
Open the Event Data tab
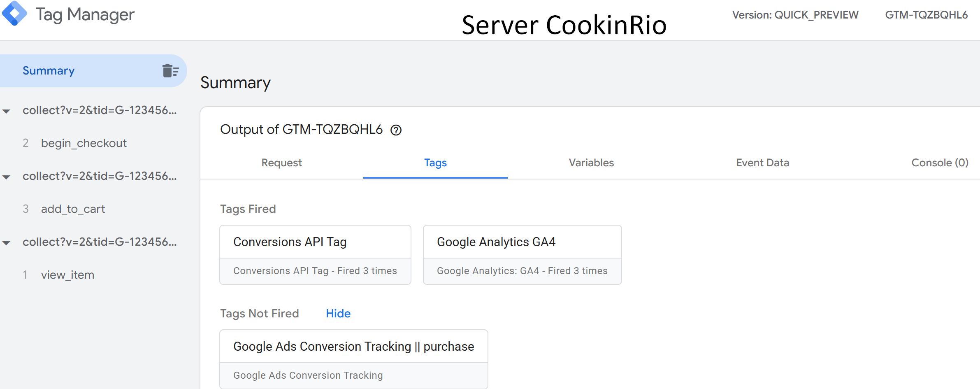762,163
